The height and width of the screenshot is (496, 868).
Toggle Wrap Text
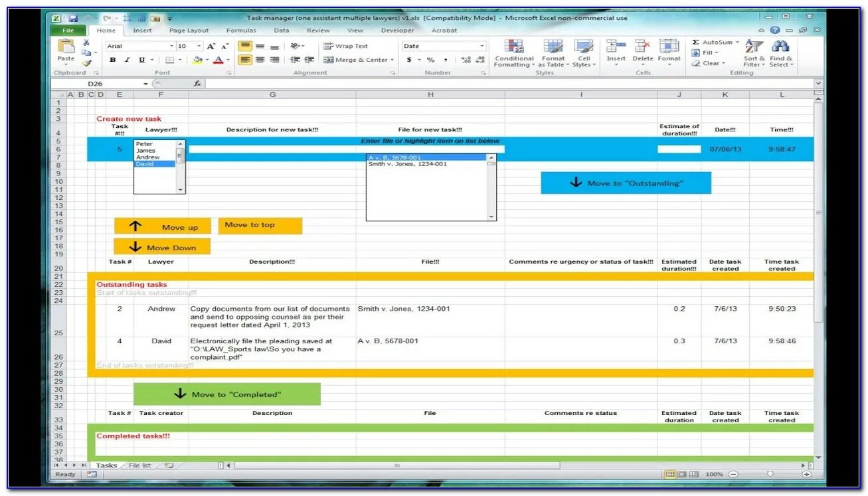(x=345, y=46)
